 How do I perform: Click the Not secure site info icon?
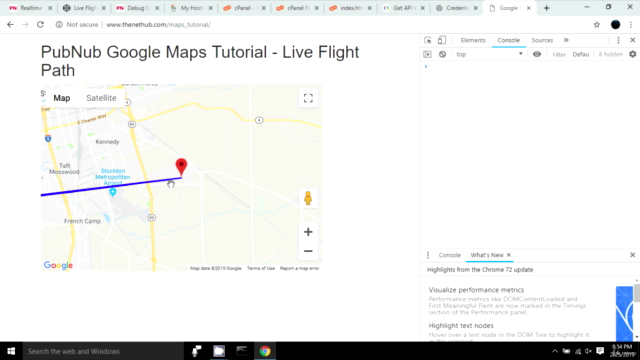tap(59, 24)
